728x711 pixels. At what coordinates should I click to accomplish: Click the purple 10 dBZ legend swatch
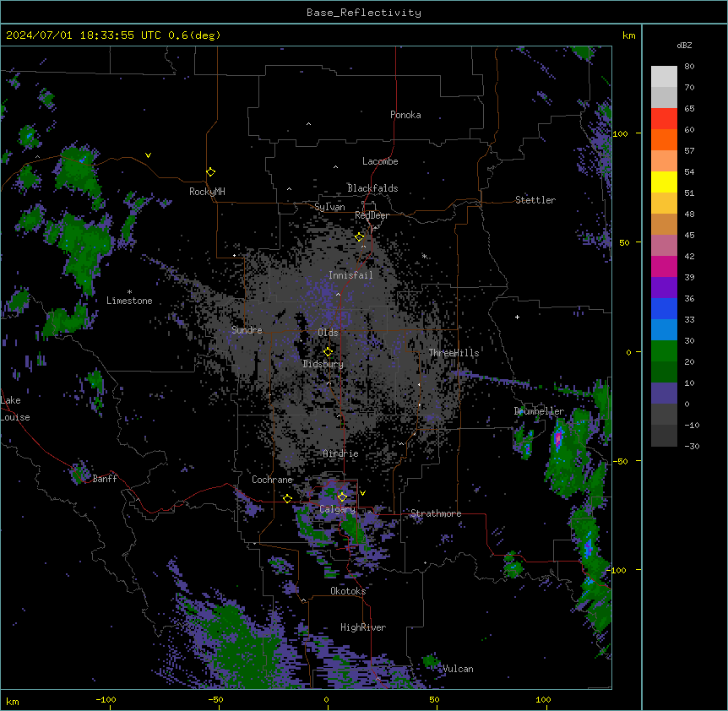[x=664, y=393]
